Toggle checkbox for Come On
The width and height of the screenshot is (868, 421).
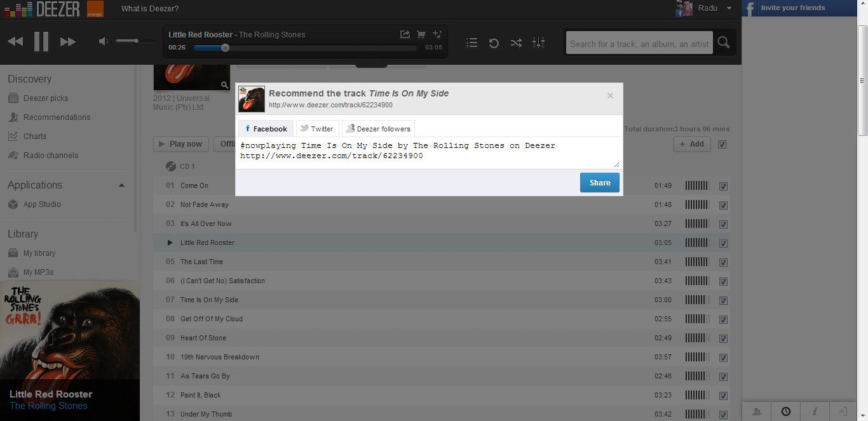(723, 186)
